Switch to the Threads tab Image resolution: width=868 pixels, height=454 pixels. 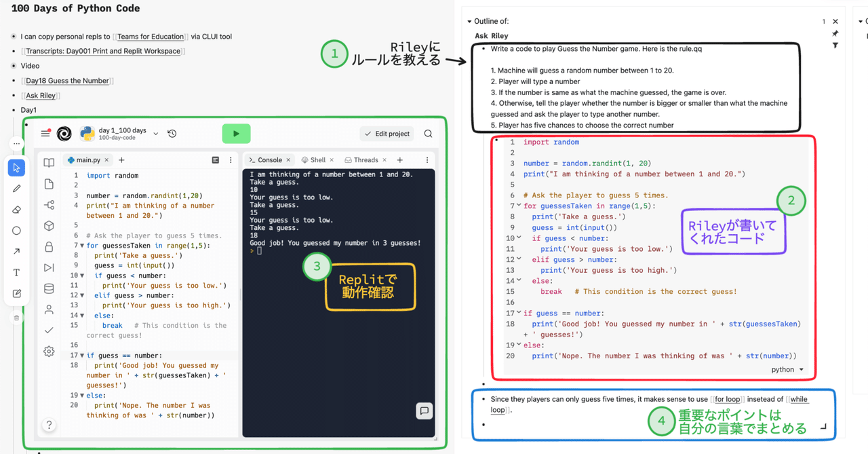364,159
